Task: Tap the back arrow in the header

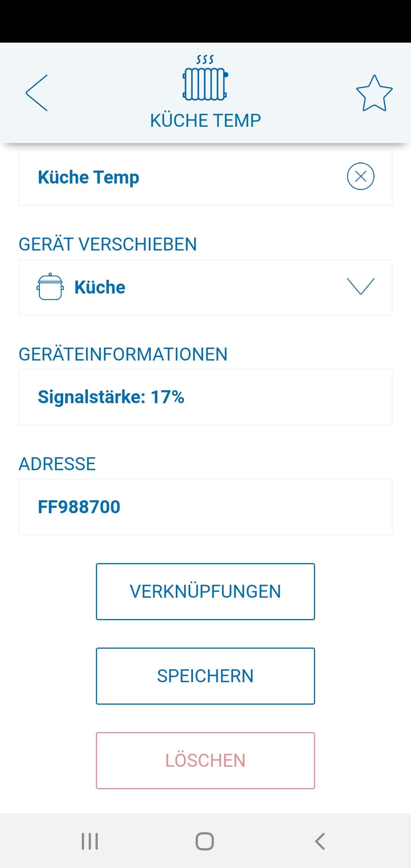Action: point(37,93)
